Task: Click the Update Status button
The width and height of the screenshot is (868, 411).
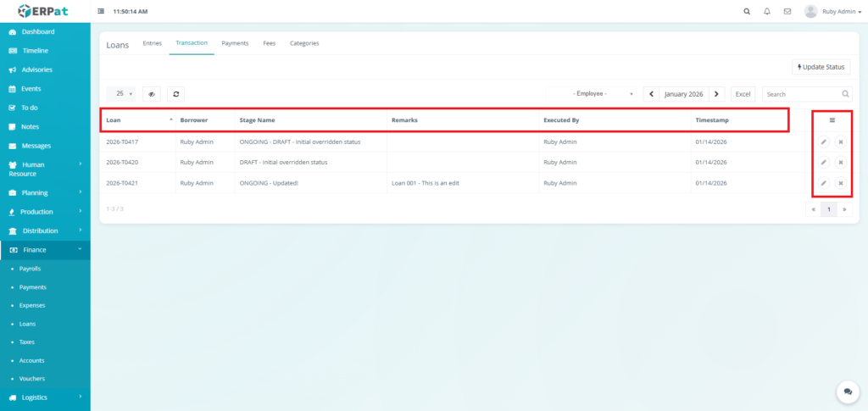Action: (821, 67)
